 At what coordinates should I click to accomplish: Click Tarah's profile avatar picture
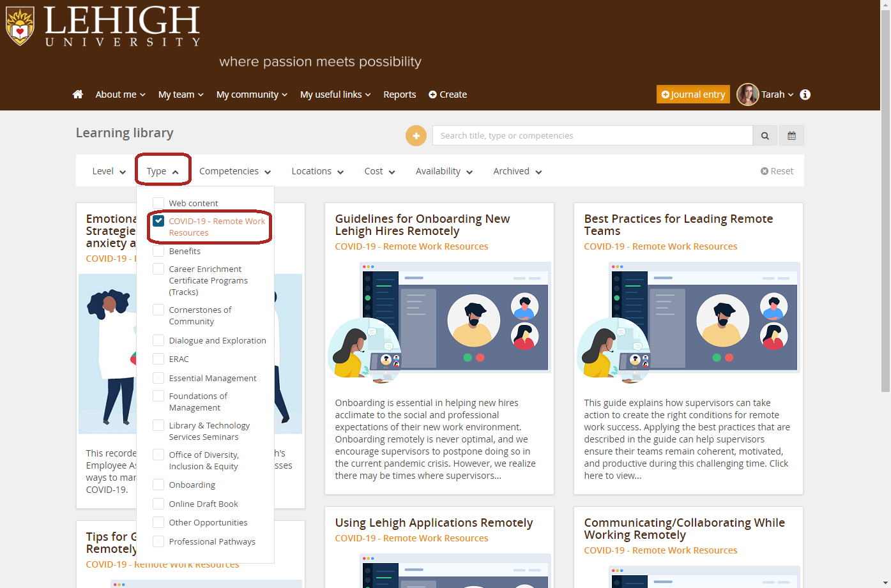point(747,94)
